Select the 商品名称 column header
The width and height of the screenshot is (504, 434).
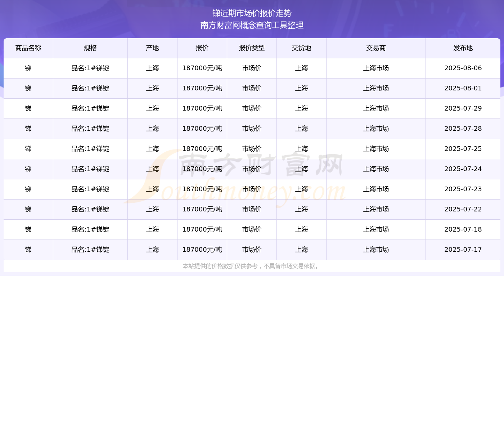[28, 48]
